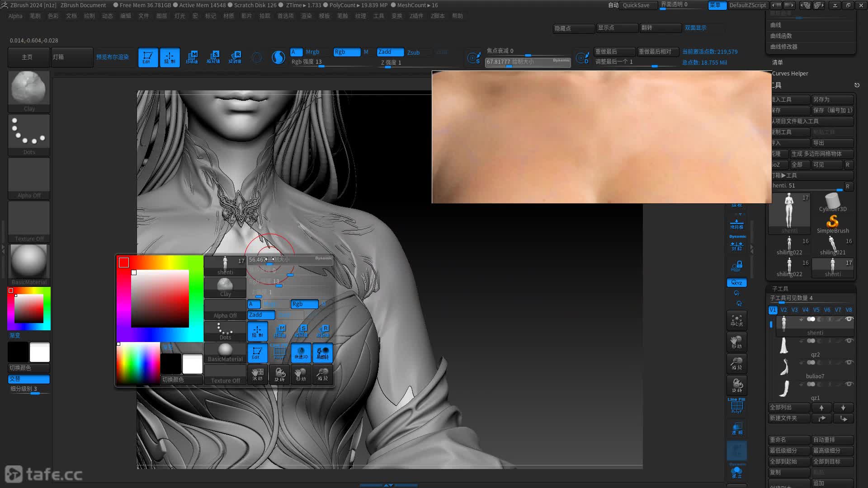Click the 预览布尔渲染 button
This screenshot has height=488, width=868.
click(x=113, y=57)
